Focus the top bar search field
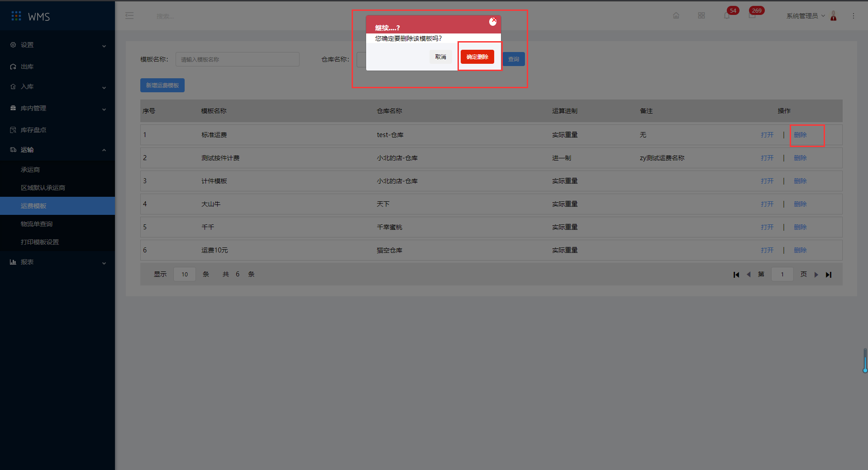868x470 pixels. (x=165, y=16)
